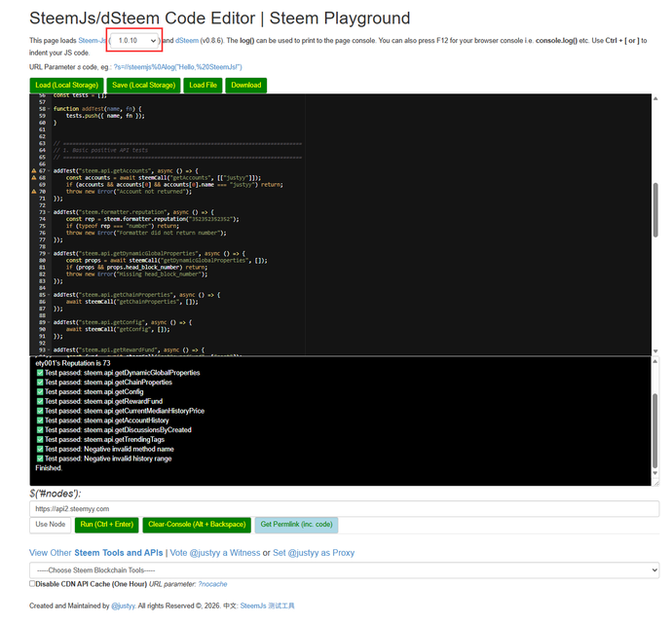Click the console output vertical scrollbar
672x623 pixels.
[x=654, y=419]
